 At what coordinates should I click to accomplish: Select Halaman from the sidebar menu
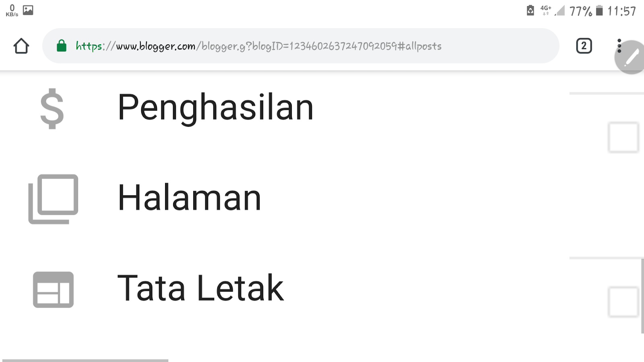[x=189, y=198]
